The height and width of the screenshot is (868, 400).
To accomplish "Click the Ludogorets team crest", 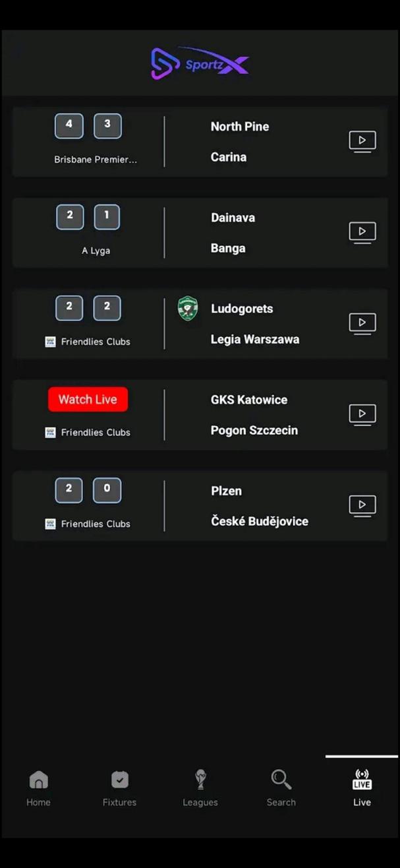I will [188, 309].
